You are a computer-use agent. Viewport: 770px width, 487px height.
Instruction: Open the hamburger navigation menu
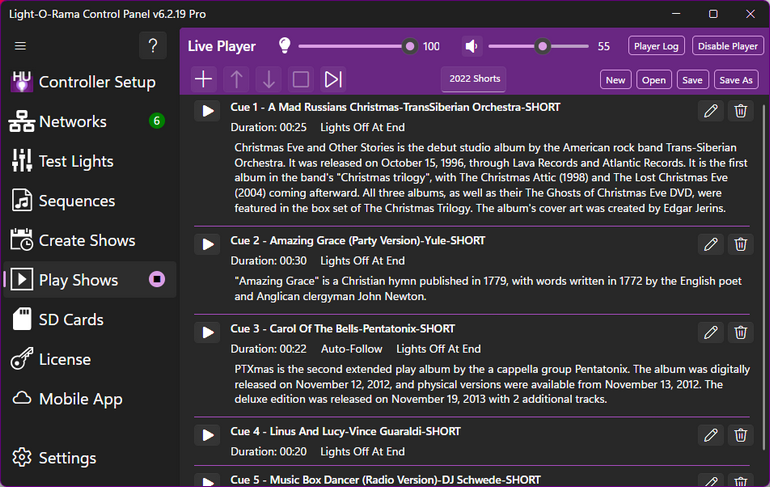(20, 46)
